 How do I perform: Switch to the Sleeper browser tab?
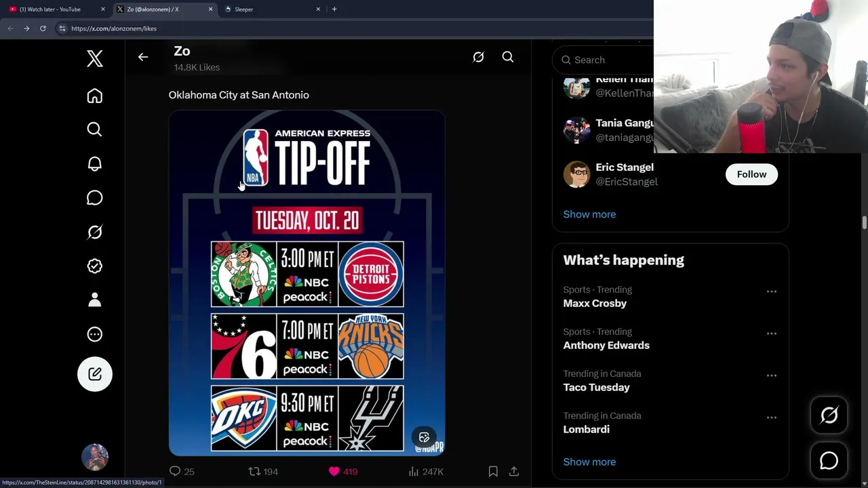[x=271, y=9]
